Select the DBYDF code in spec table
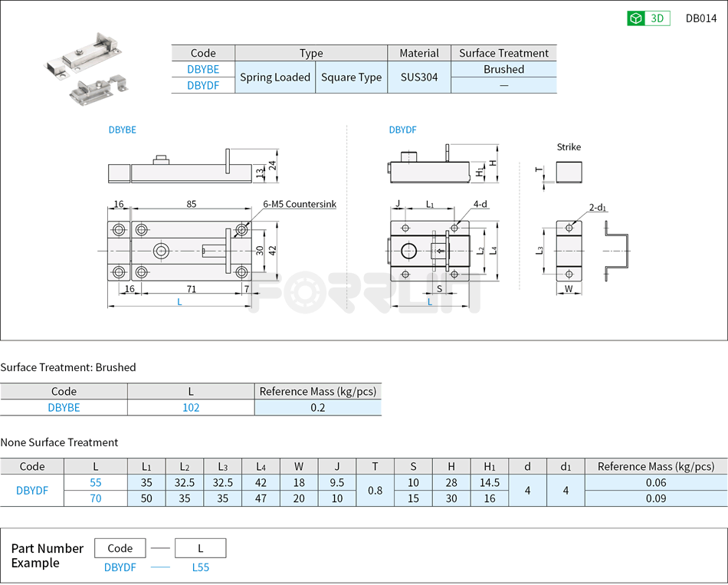This screenshot has width=728, height=585. pyautogui.click(x=203, y=86)
